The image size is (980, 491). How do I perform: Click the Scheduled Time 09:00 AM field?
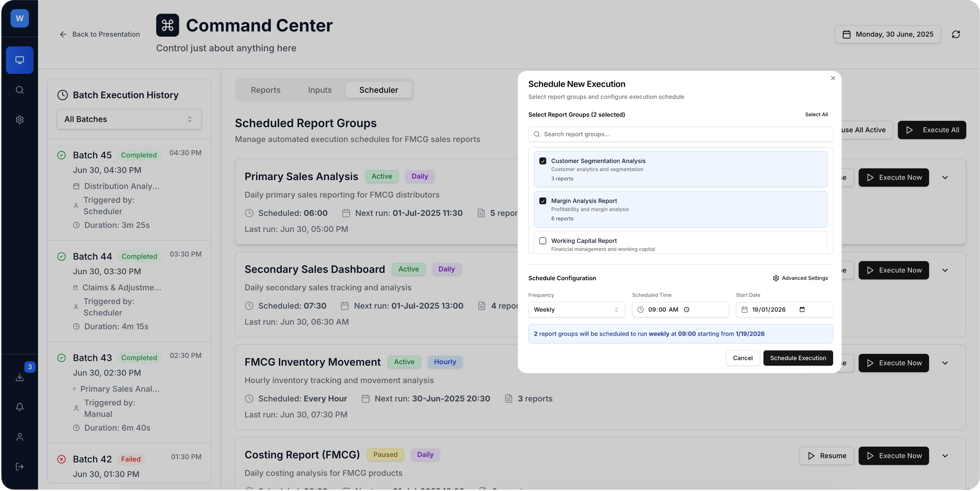pyautogui.click(x=681, y=310)
